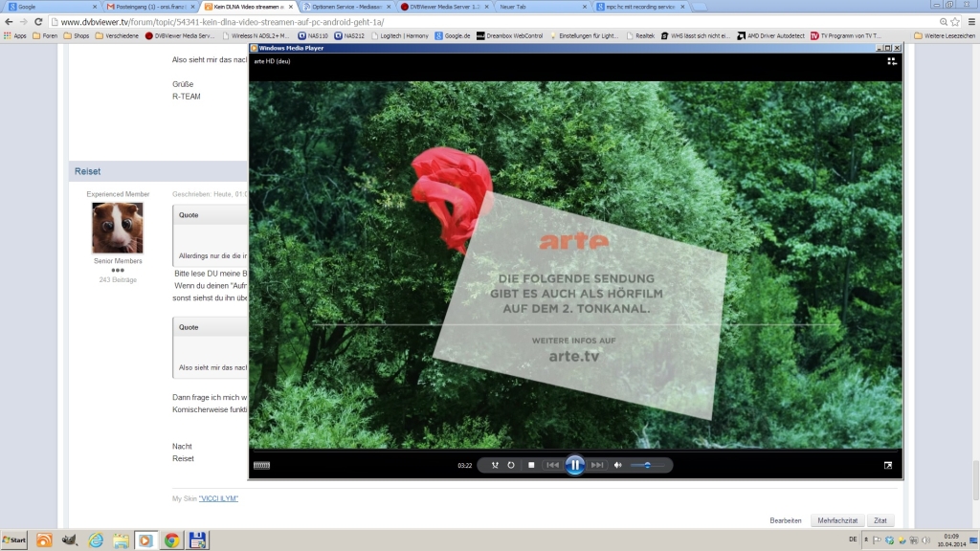Skip to the next track in media player
980x551 pixels.
(x=597, y=465)
